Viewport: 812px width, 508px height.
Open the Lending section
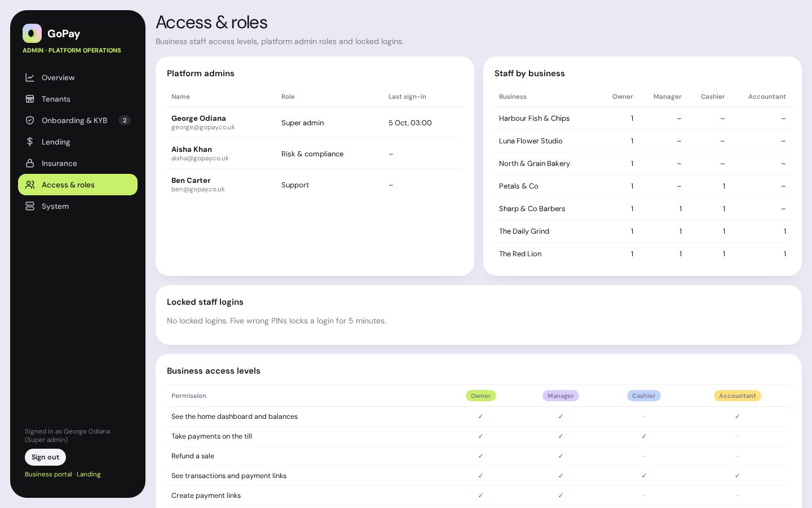[x=78, y=142]
